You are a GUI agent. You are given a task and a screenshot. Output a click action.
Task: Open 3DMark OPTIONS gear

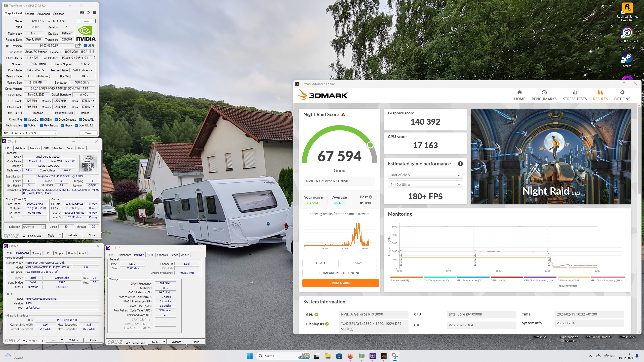pyautogui.click(x=622, y=96)
